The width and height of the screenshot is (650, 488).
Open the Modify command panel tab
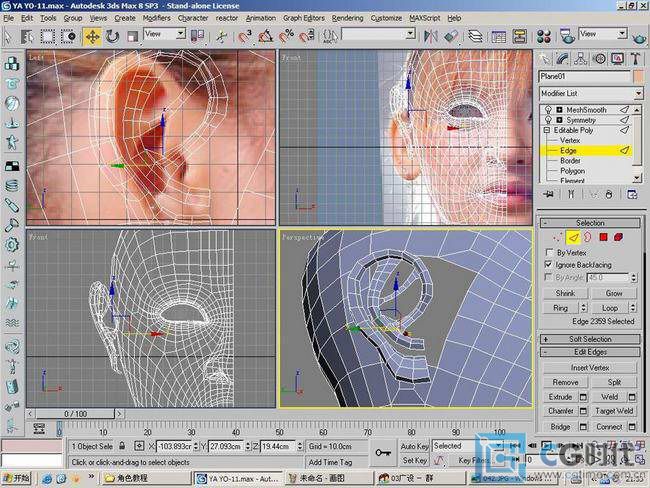point(563,59)
